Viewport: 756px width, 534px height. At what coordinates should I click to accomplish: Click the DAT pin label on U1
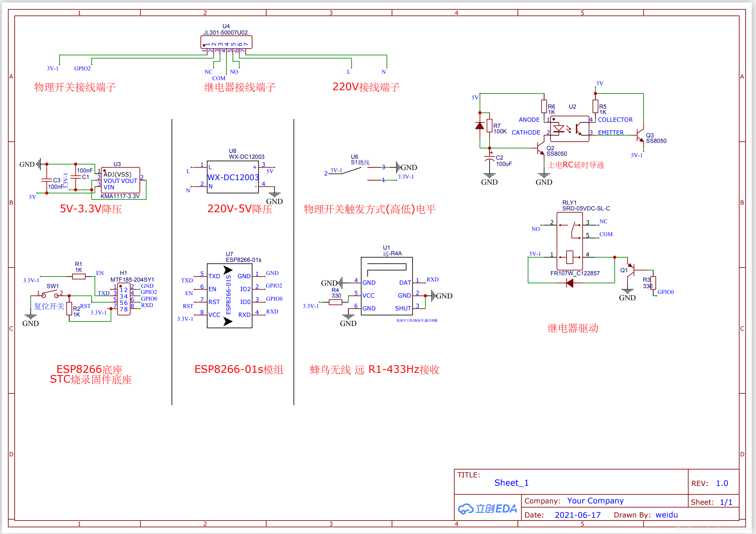coord(405,283)
